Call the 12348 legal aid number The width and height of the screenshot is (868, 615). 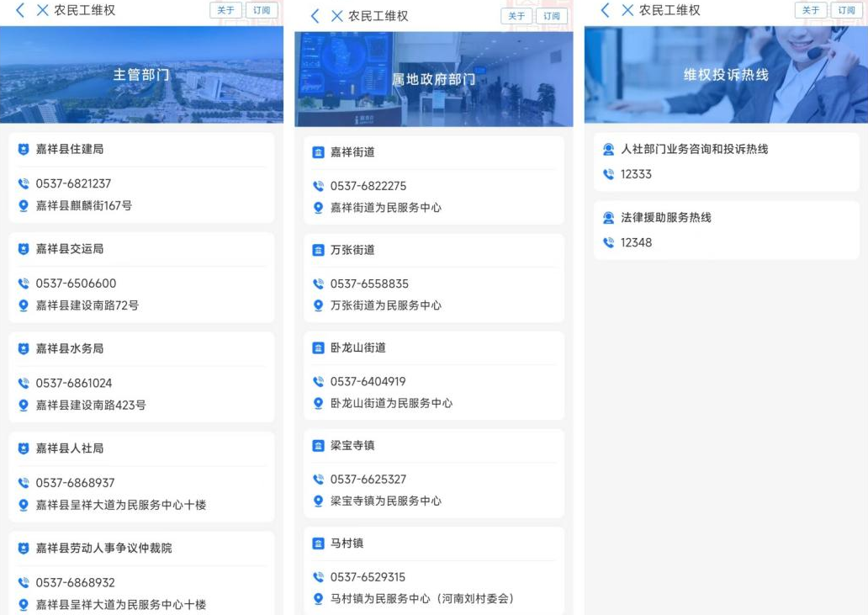pos(636,242)
